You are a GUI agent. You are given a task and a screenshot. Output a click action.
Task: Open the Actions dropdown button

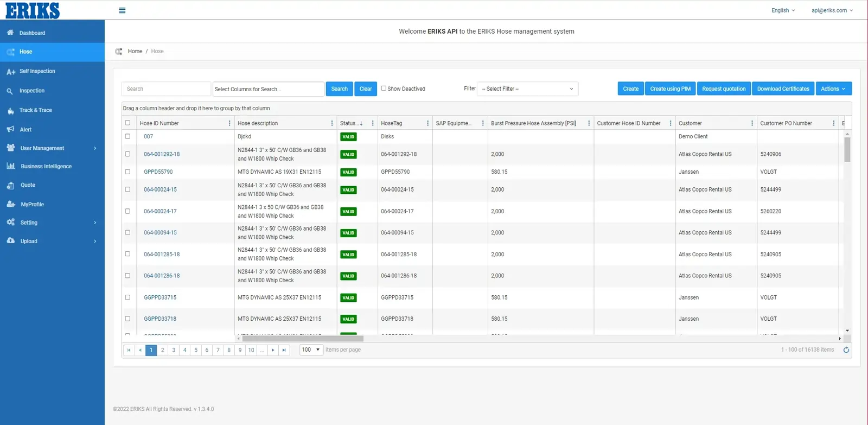tap(833, 89)
